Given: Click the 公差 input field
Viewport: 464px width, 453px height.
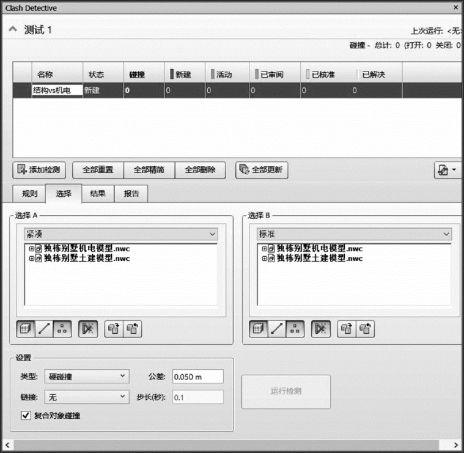Looking at the screenshot, I should click(198, 377).
